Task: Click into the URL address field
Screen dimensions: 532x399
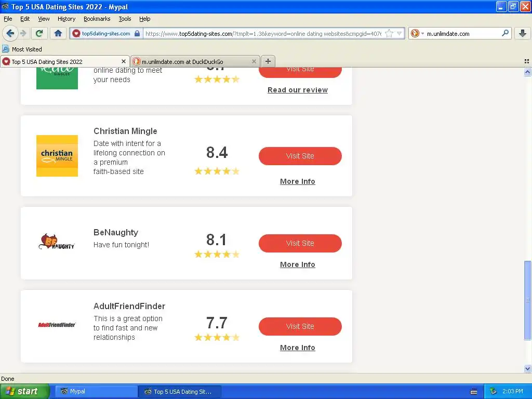Action: coord(263,34)
